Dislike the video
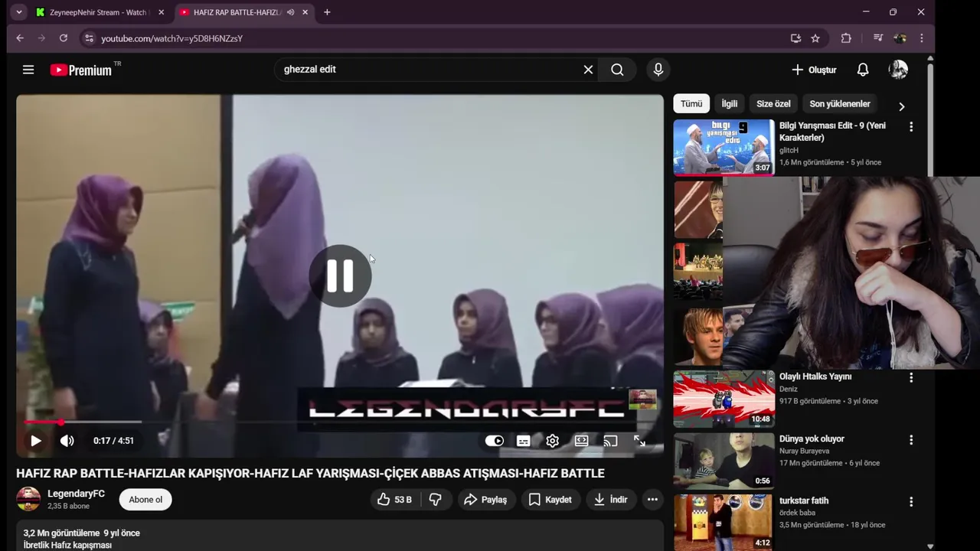The width and height of the screenshot is (980, 551). tap(436, 500)
